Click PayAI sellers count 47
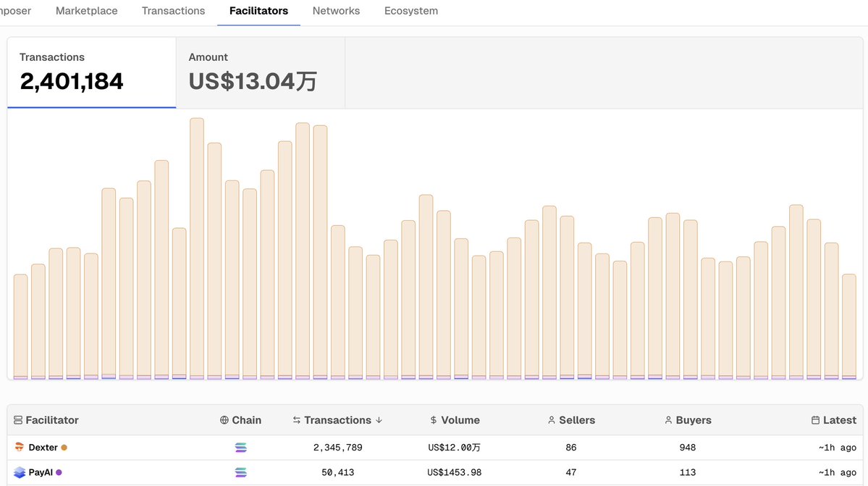868x486 pixels. 570,472
